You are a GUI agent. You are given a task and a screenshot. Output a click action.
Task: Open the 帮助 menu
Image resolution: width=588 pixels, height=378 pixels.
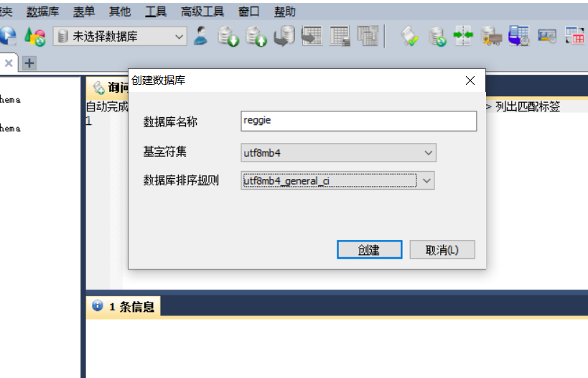pyautogui.click(x=285, y=11)
